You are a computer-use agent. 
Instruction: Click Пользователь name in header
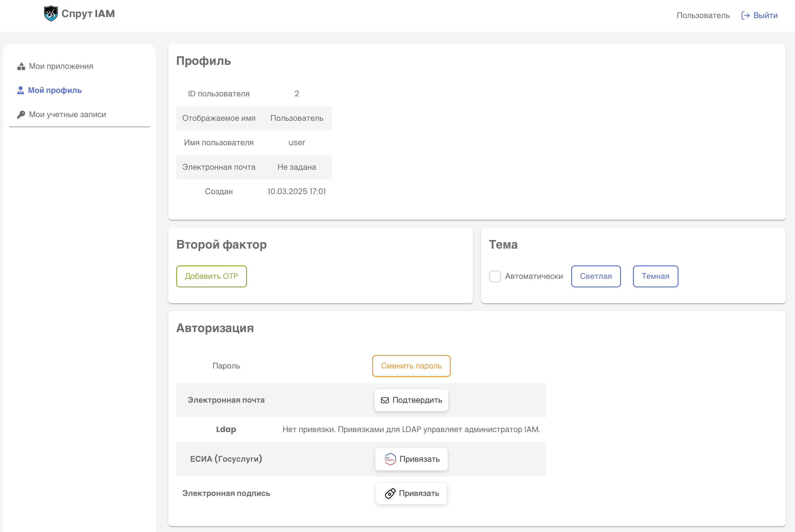[703, 16]
